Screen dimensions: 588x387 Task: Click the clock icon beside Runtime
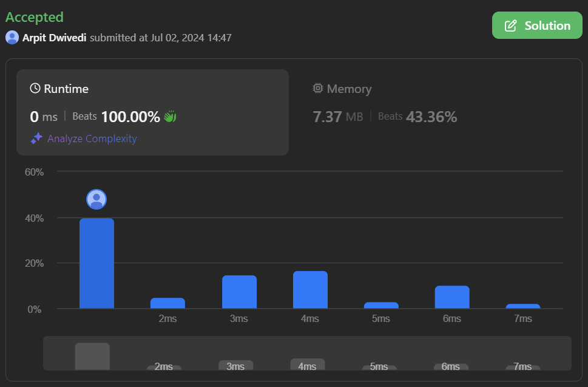click(x=35, y=89)
